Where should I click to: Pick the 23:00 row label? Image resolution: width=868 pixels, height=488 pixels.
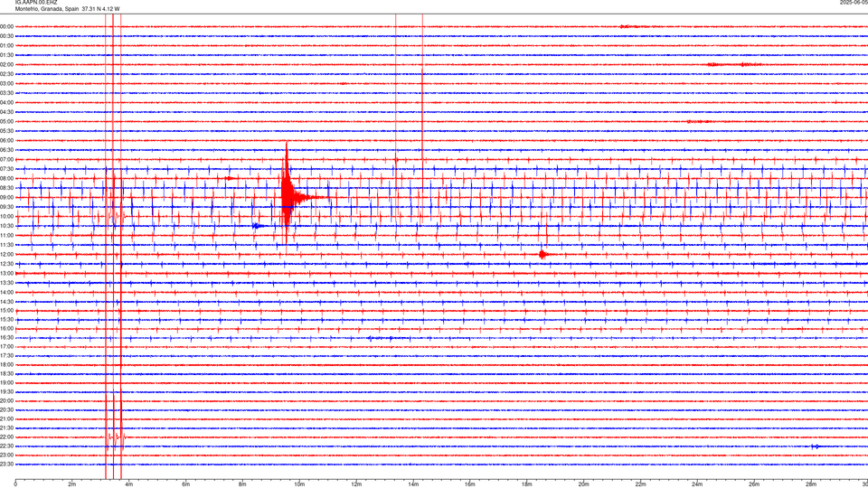(6, 455)
